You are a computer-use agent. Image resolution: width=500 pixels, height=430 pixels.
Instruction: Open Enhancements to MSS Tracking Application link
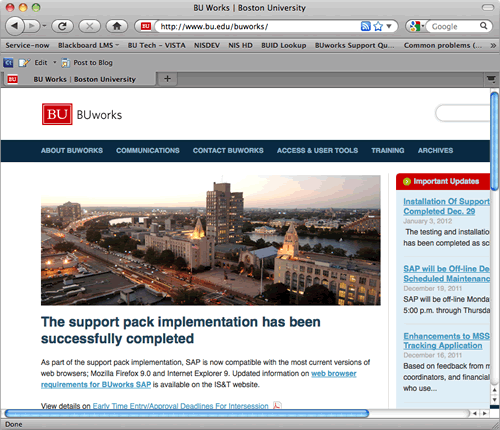pyautogui.click(x=446, y=341)
